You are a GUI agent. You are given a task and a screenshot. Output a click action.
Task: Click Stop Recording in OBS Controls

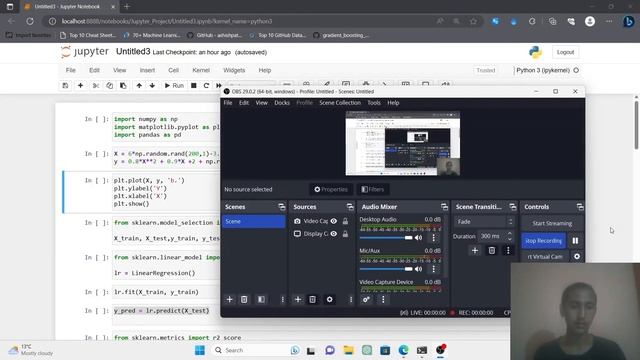coord(544,241)
